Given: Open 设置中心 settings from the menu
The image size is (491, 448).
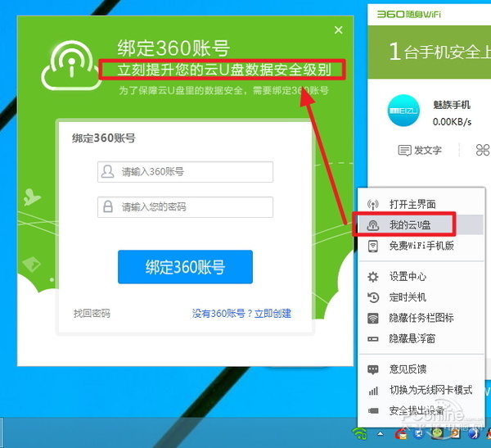Looking at the screenshot, I should coord(408,277).
